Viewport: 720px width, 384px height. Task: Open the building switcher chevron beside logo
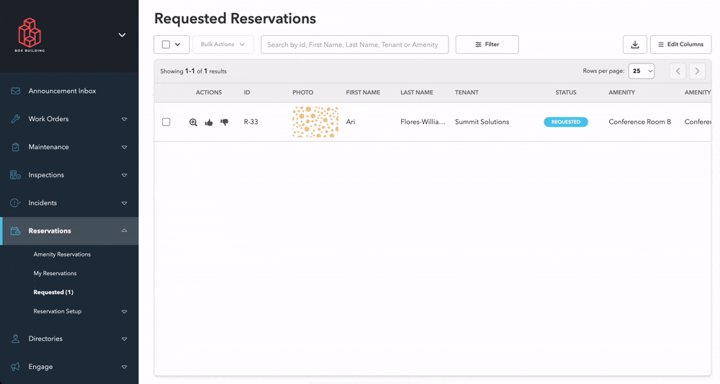(x=122, y=35)
